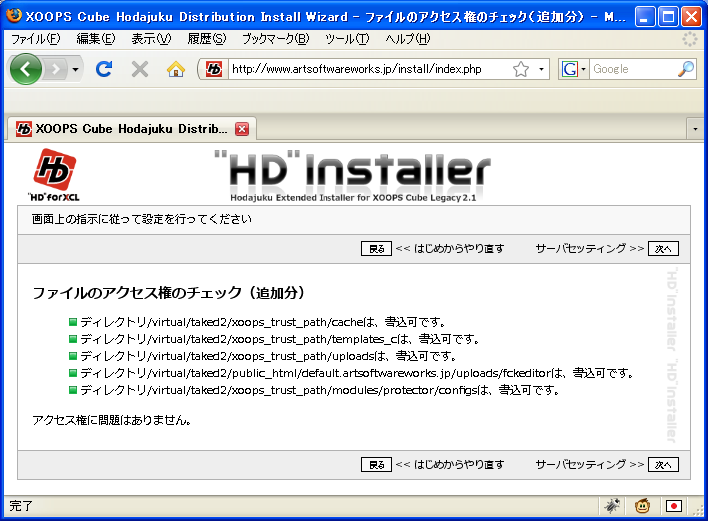
Task: Click the modules/protector/configs writable line
Action: 321,390
